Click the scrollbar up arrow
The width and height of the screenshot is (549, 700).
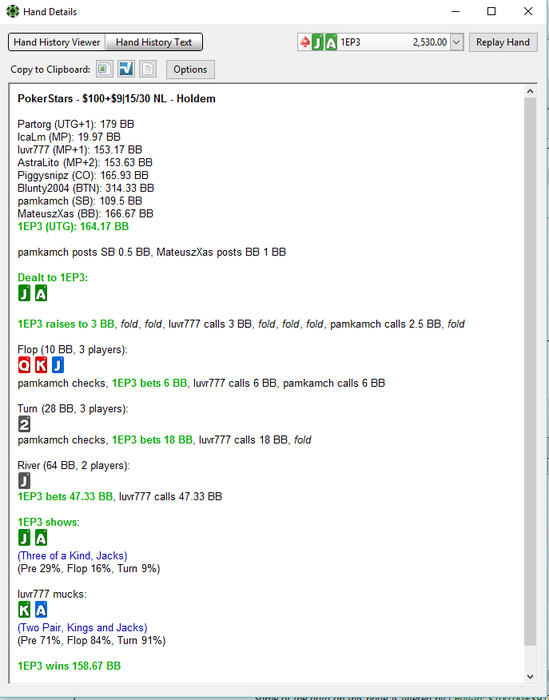pos(530,92)
